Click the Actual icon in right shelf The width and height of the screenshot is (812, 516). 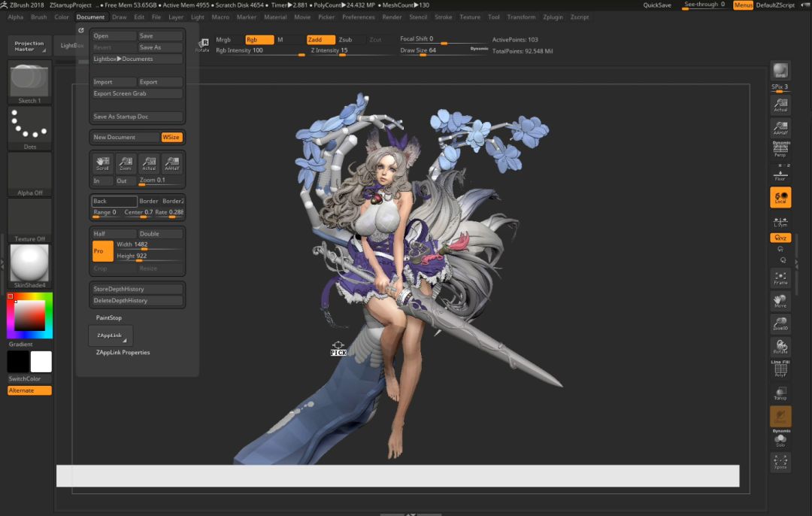pos(780,105)
